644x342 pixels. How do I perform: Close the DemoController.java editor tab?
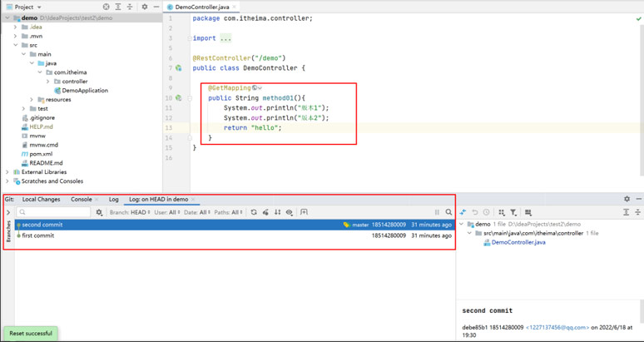pyautogui.click(x=234, y=7)
